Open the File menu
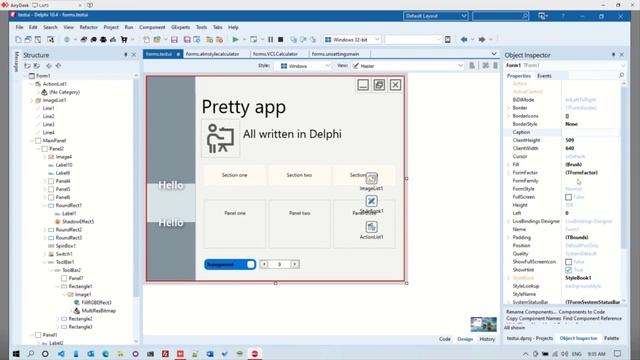The width and height of the screenshot is (640, 360). 19,27
